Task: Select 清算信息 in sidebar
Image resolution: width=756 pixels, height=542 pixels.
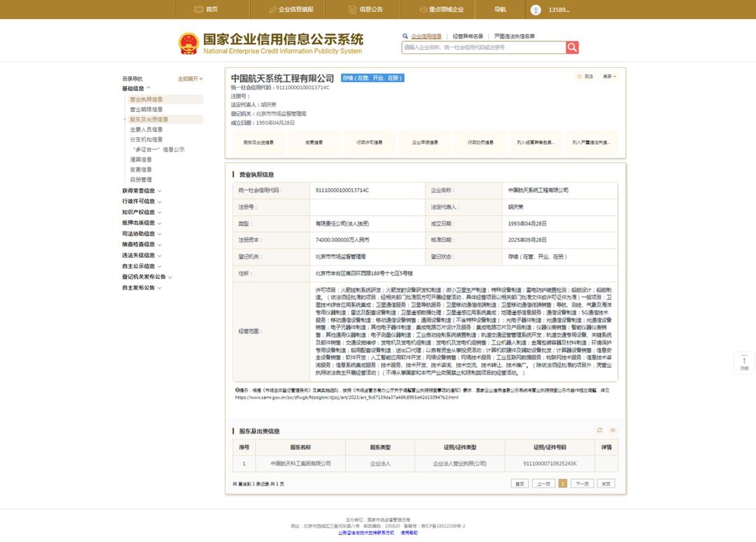Action: click(141, 160)
